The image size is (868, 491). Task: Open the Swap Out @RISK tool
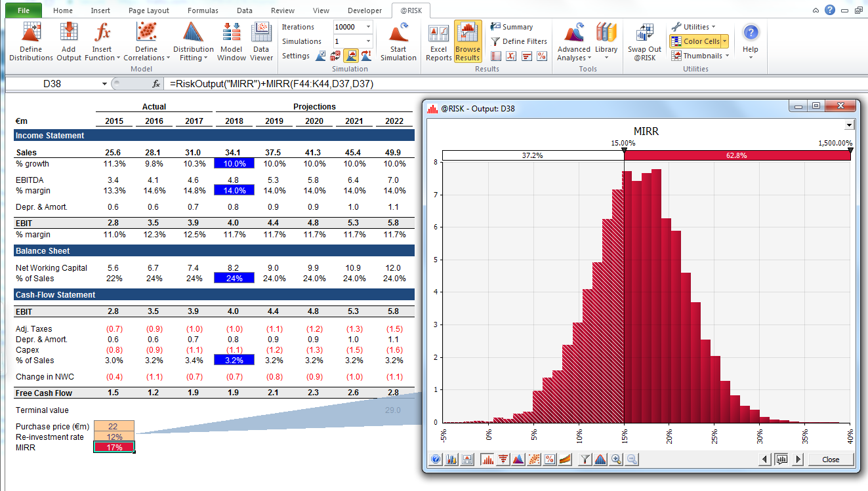point(644,41)
